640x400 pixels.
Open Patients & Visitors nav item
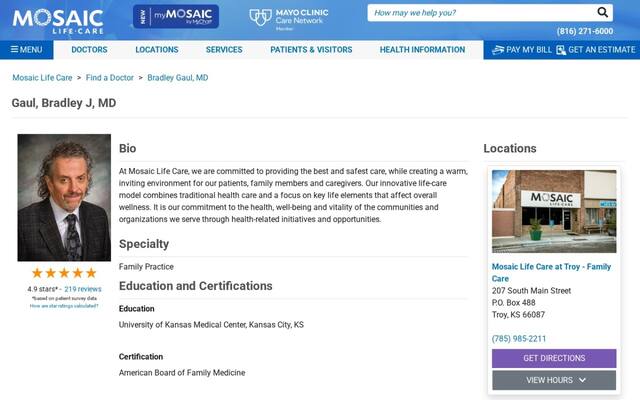311,50
